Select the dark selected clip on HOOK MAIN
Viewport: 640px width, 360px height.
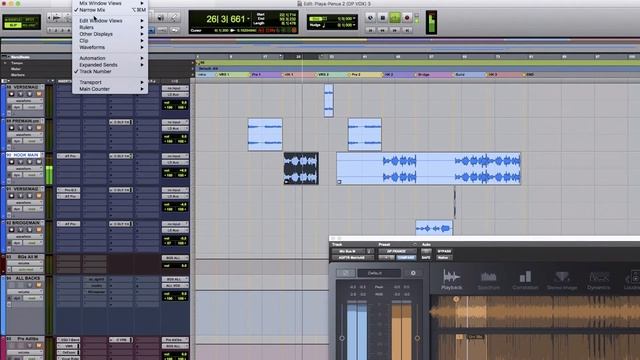(301, 169)
